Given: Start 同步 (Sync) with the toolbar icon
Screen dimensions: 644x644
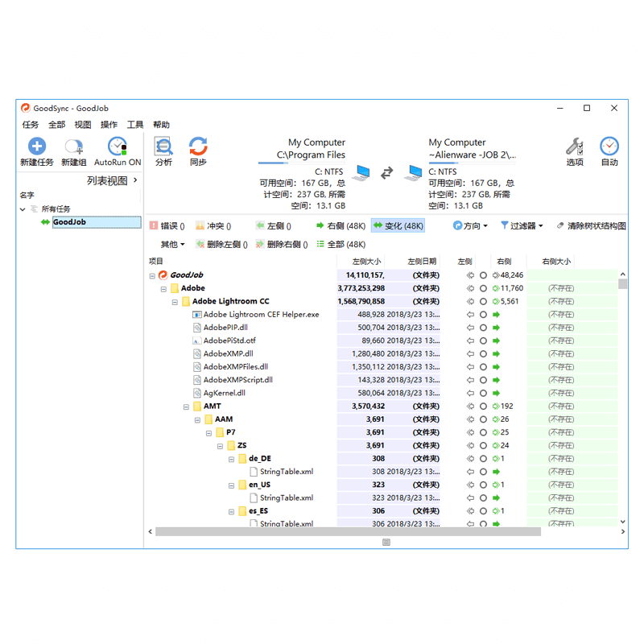Looking at the screenshot, I should pos(198,147).
